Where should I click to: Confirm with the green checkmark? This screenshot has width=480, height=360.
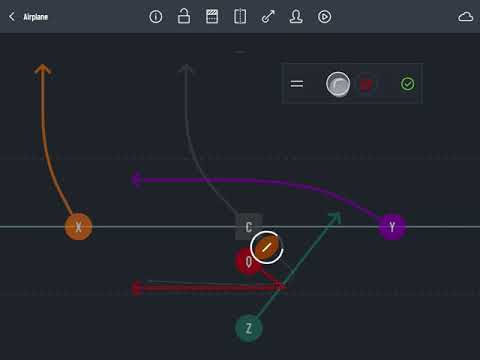pyautogui.click(x=408, y=84)
